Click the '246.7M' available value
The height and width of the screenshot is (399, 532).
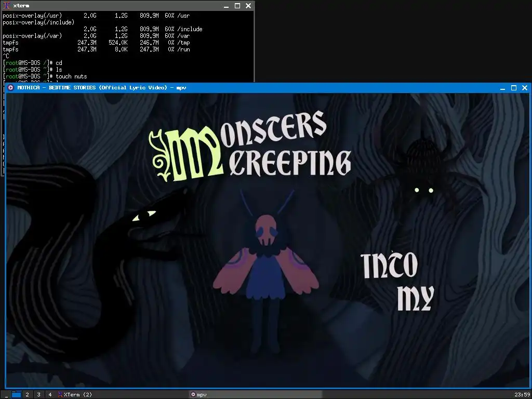[149, 43]
